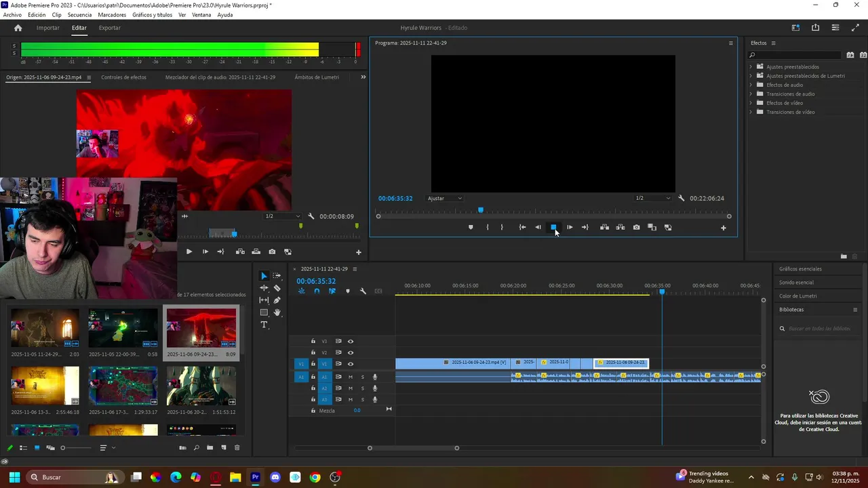Show more Source panel tabs chevron

point(363,77)
